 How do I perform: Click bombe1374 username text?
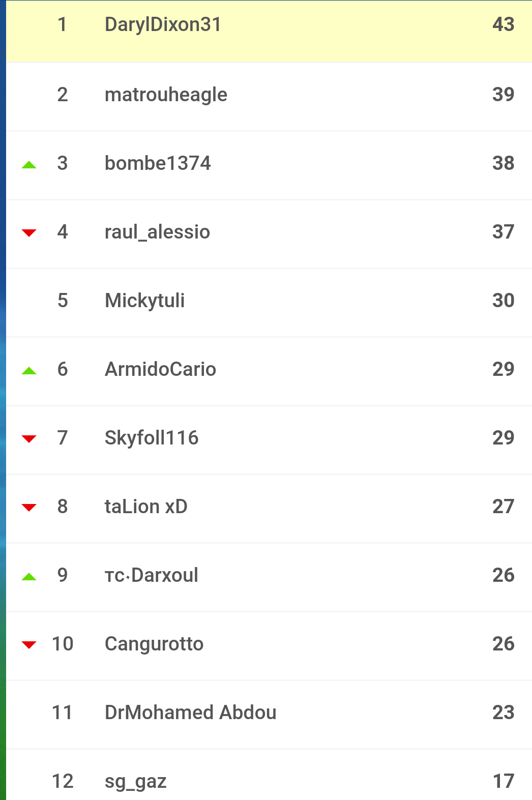point(158,163)
